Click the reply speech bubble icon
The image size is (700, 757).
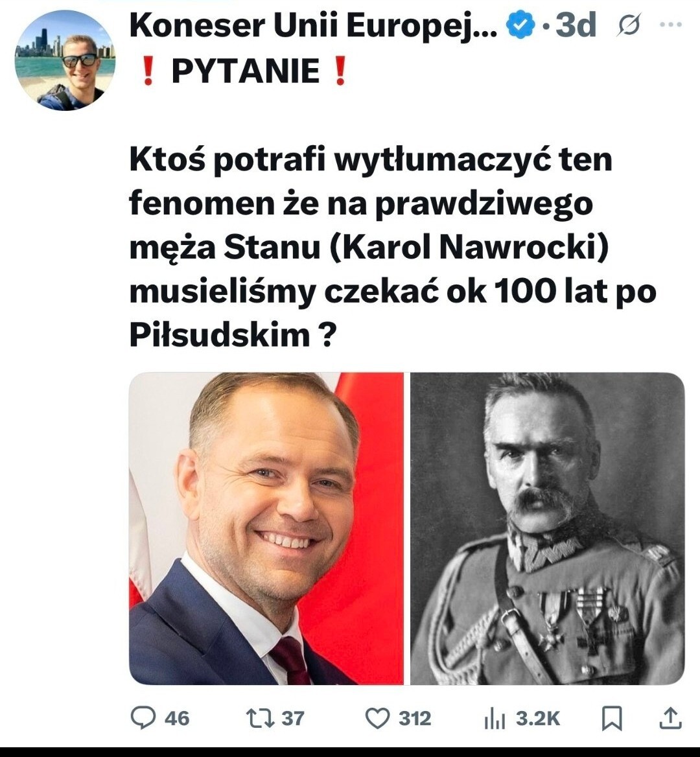143,717
